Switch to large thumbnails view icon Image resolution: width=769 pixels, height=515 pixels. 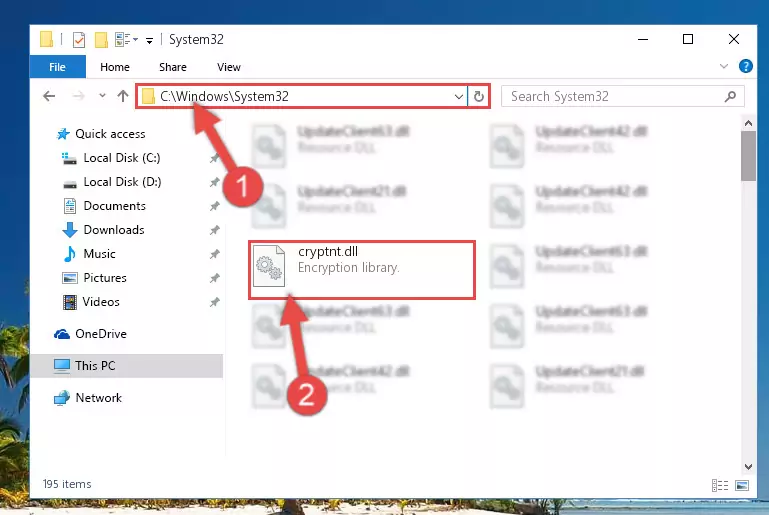pos(742,485)
